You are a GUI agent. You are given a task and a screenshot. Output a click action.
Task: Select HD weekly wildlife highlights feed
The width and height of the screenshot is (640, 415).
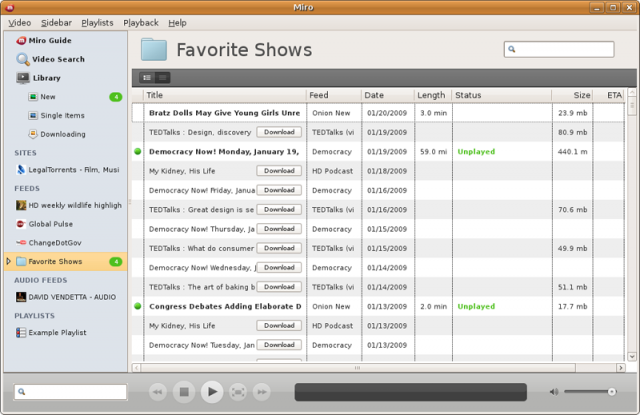coord(69,205)
